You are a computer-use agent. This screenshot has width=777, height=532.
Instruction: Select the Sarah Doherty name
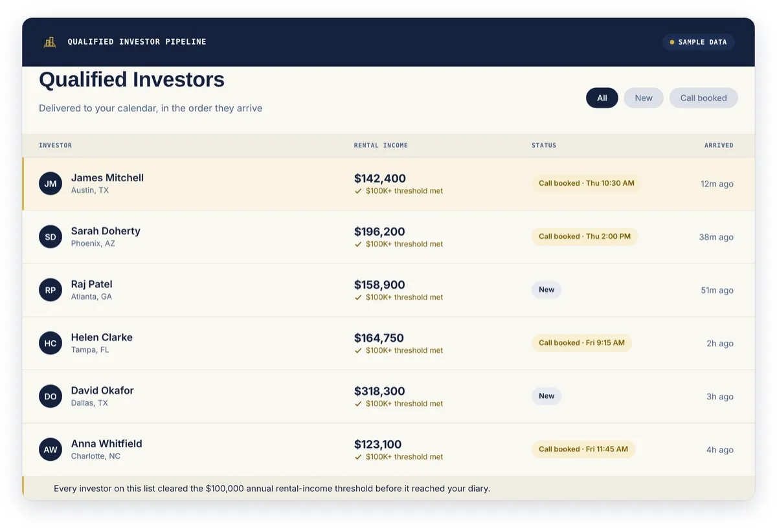106,231
